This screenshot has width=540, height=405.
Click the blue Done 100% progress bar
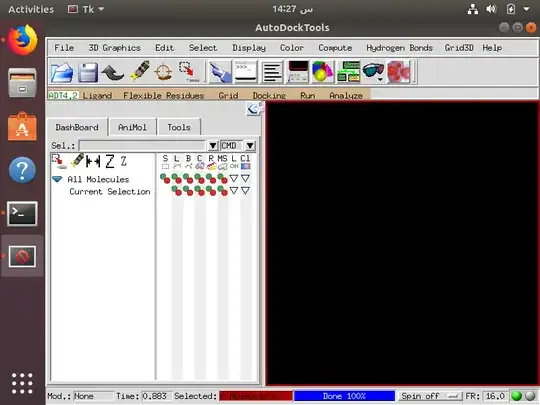[x=344, y=396]
